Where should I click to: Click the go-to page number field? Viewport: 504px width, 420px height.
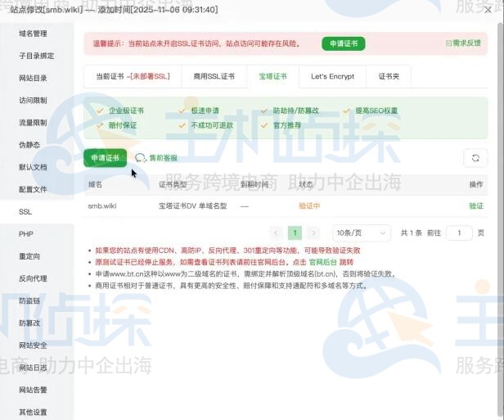[459, 233]
